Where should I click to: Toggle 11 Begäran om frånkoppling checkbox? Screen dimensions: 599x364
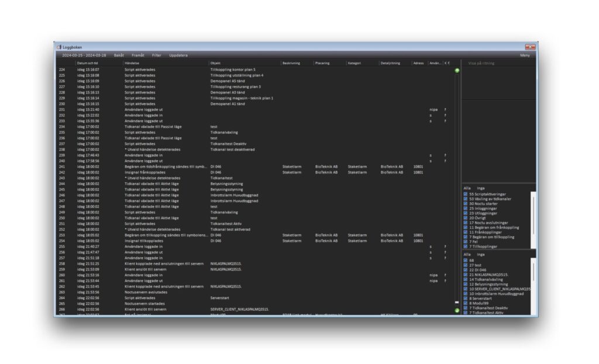point(465,227)
